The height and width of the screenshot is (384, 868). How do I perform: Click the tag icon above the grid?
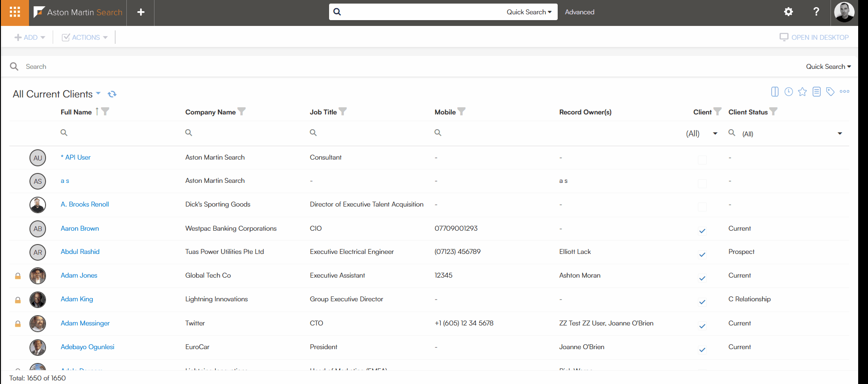(x=830, y=92)
